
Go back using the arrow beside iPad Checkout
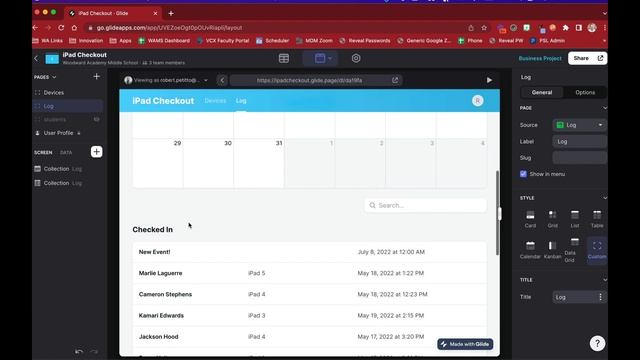(36, 58)
